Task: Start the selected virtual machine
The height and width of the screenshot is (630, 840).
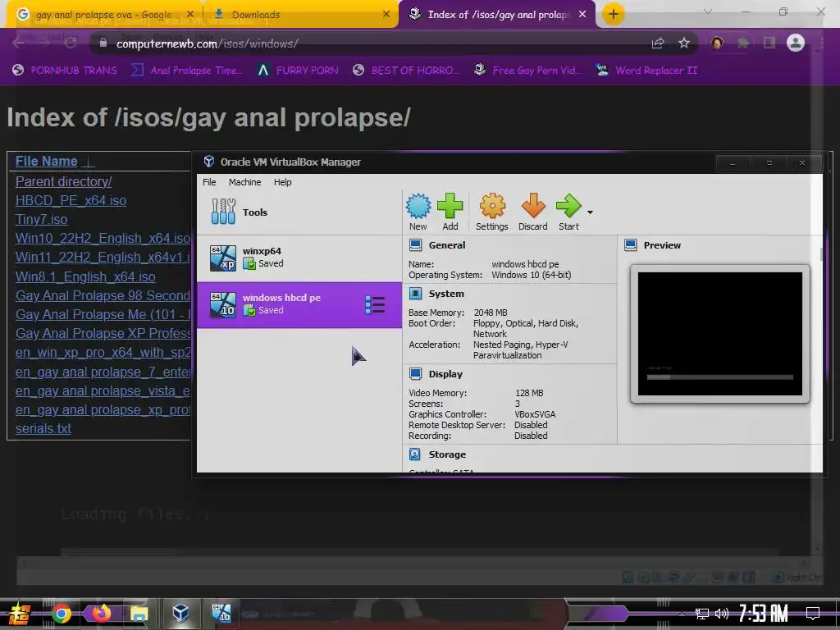Action: click(568, 212)
